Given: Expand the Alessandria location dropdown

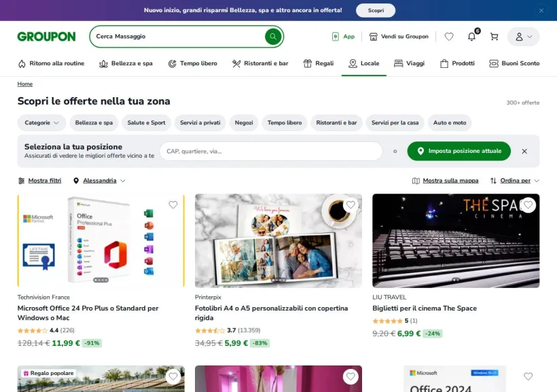Looking at the screenshot, I should (99, 181).
